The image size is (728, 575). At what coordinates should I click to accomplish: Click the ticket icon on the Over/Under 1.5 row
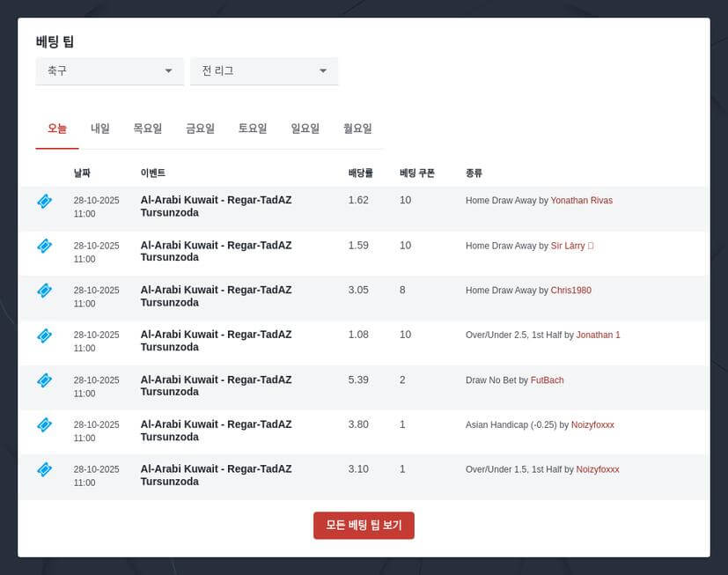click(44, 469)
